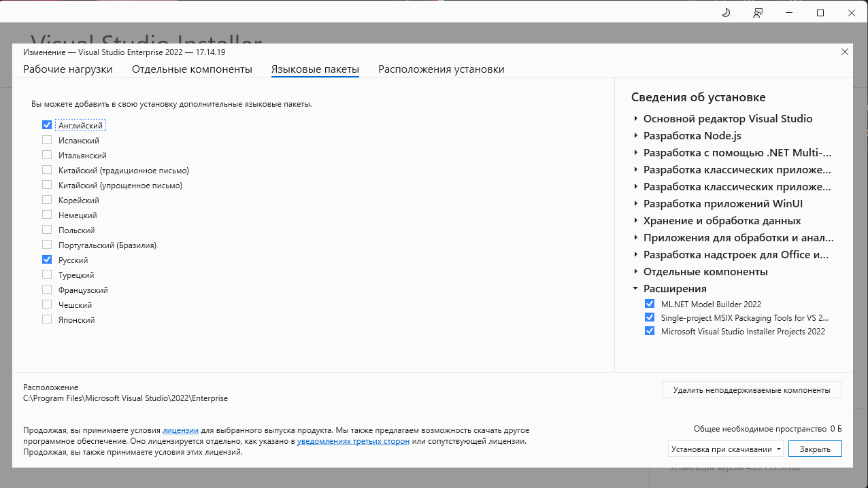Click Удалить неподдерживаемые компоненты button
This screenshot has height=488, width=868.
coord(751,390)
